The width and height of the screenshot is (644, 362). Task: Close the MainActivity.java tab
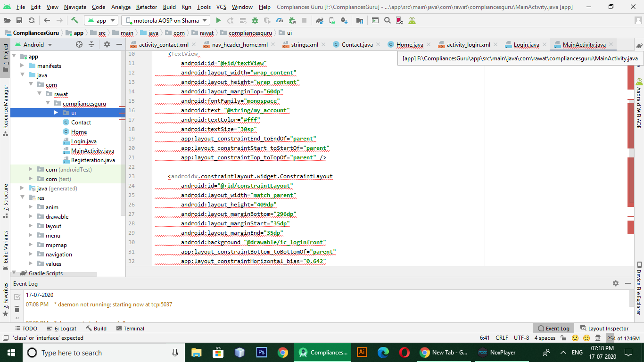611,44
